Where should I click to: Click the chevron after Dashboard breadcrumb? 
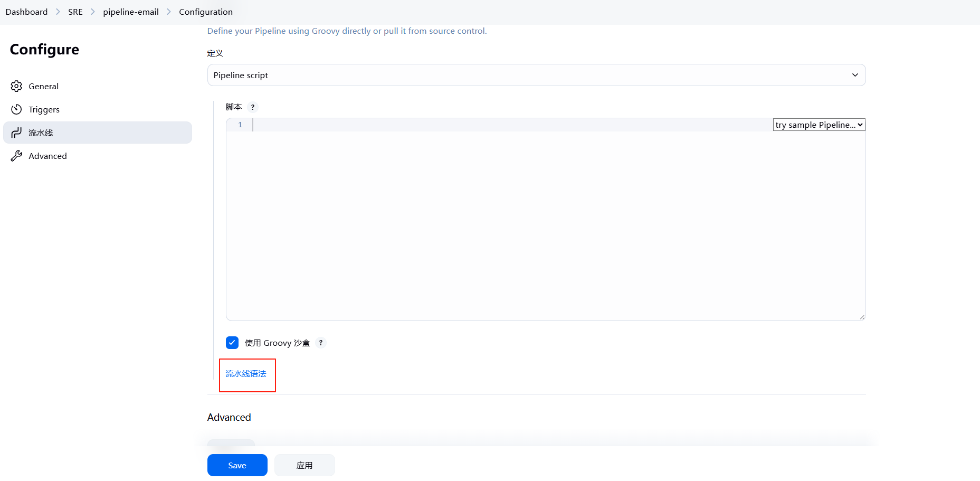click(58, 12)
